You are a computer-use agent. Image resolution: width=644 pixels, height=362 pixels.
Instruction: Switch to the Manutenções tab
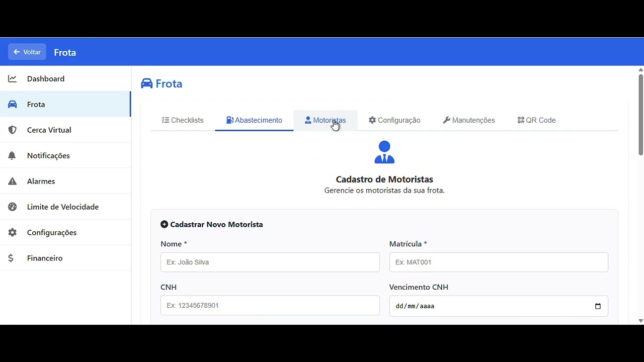pos(469,120)
